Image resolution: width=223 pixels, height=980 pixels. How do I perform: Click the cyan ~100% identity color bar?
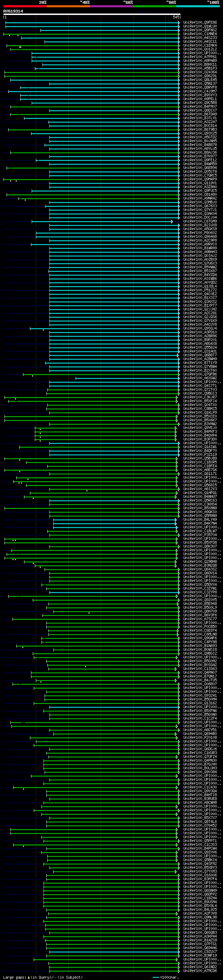pos(198,6)
